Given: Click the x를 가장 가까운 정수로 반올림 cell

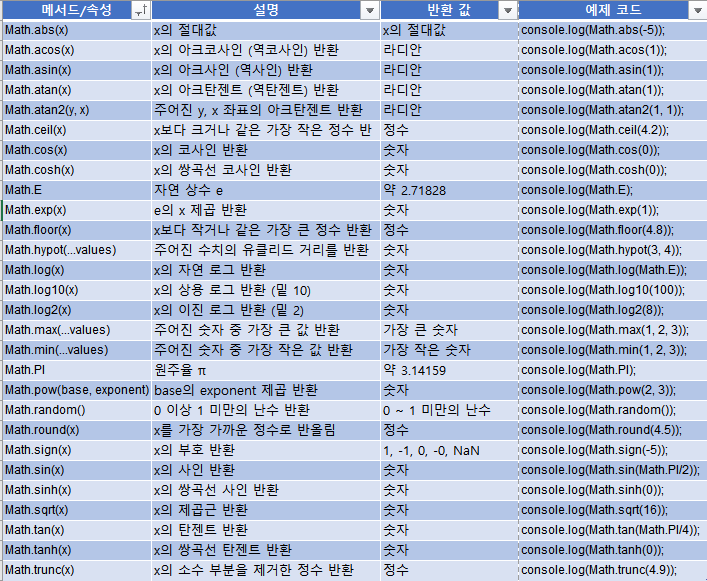Looking at the screenshot, I should (x=266, y=430).
